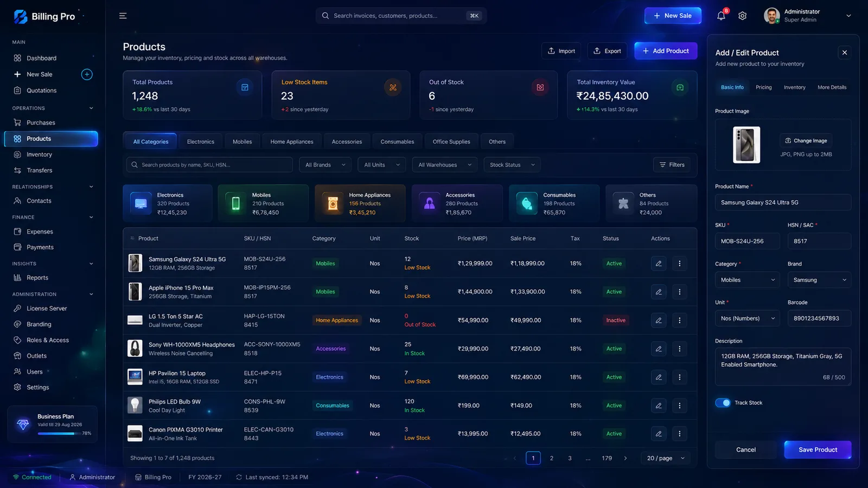This screenshot has height=488, width=868.
Task: Click the sync icon beside Last synced
Action: coord(239,477)
